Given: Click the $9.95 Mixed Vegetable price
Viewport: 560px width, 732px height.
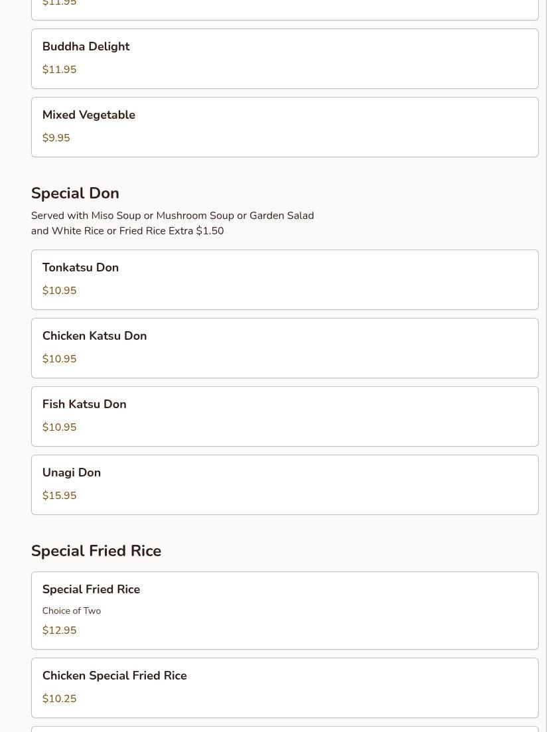Looking at the screenshot, I should click(x=56, y=138).
